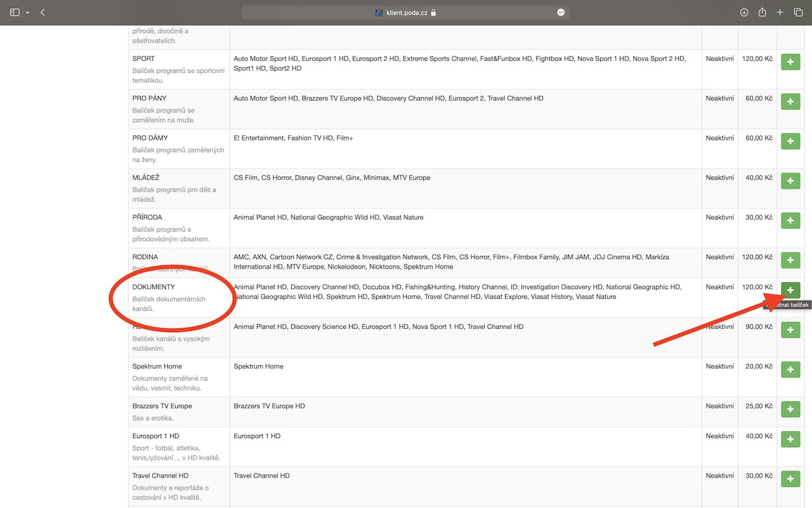Add the Spektrum Home plus button

[x=790, y=370]
